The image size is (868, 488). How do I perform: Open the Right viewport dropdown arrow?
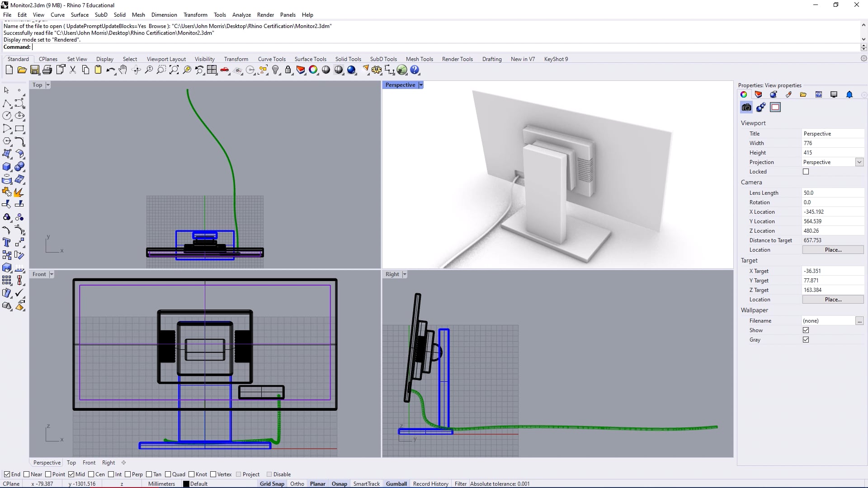click(x=405, y=274)
